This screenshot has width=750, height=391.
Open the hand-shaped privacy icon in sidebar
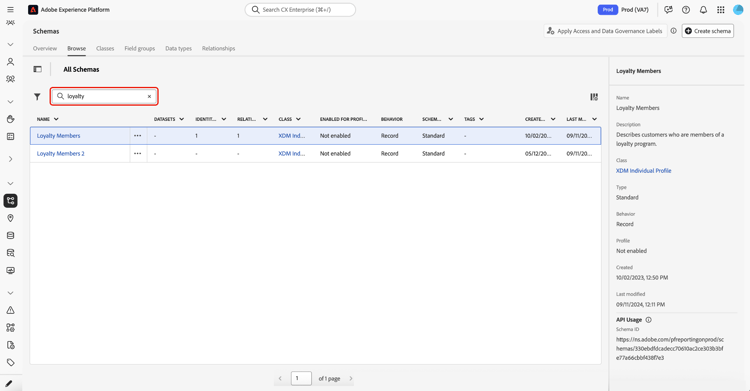click(x=10, y=119)
